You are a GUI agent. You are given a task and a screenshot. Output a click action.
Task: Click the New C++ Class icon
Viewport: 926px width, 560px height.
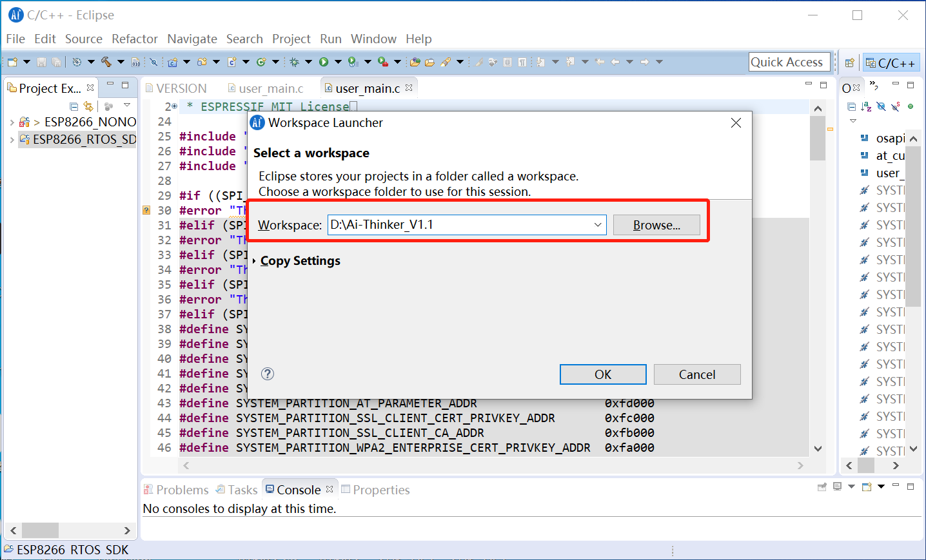pos(261,62)
